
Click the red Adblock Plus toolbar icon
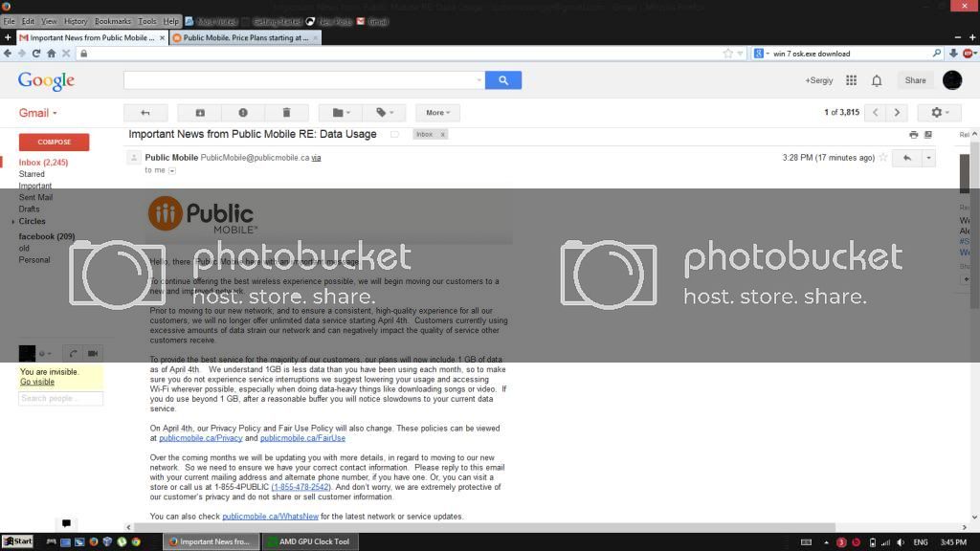pos(969,54)
